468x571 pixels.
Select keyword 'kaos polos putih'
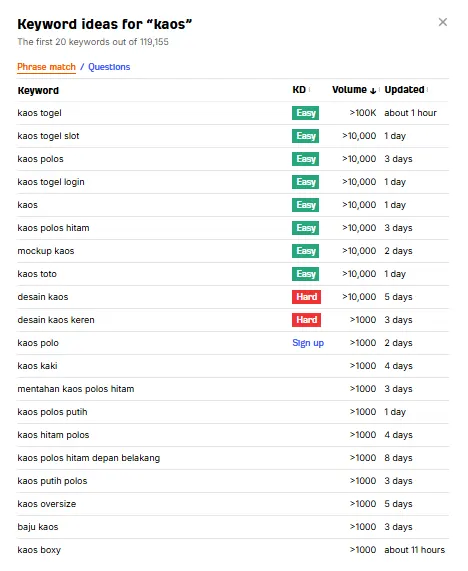(52, 412)
